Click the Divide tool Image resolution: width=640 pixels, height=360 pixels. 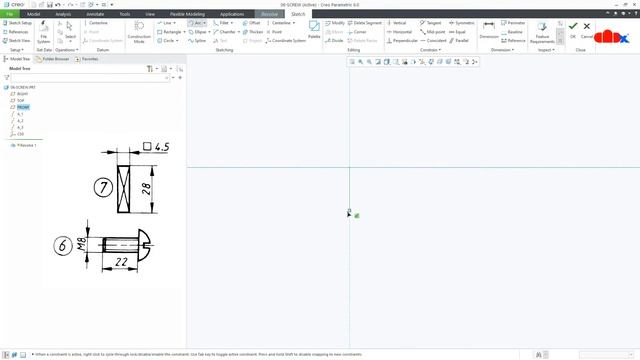point(334,41)
